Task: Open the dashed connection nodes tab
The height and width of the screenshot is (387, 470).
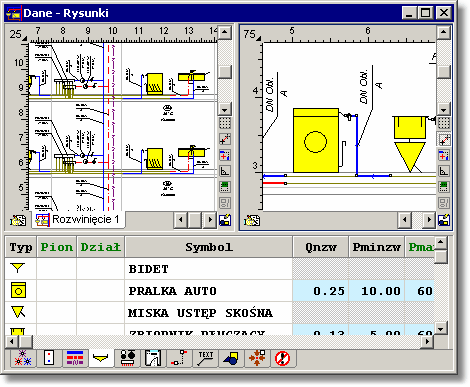Action: tap(179, 358)
